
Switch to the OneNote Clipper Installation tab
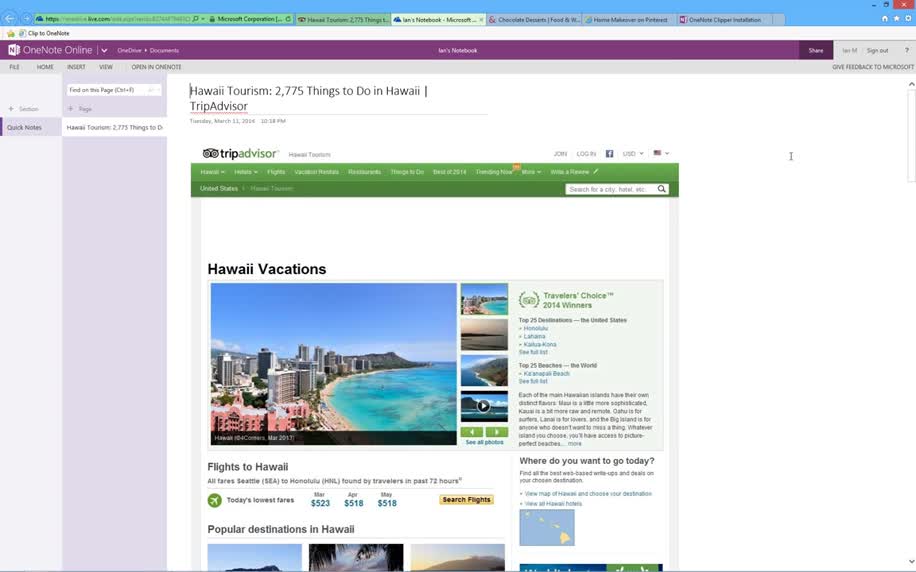[725, 19]
